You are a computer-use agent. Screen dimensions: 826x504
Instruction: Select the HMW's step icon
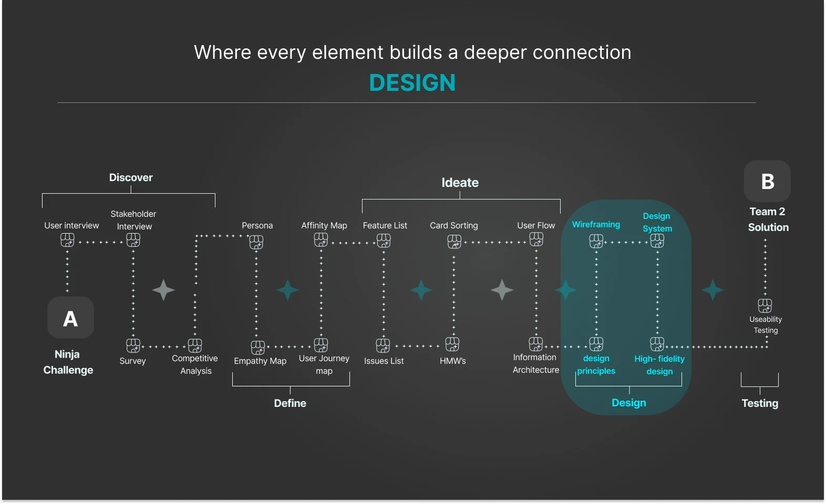pos(452,344)
